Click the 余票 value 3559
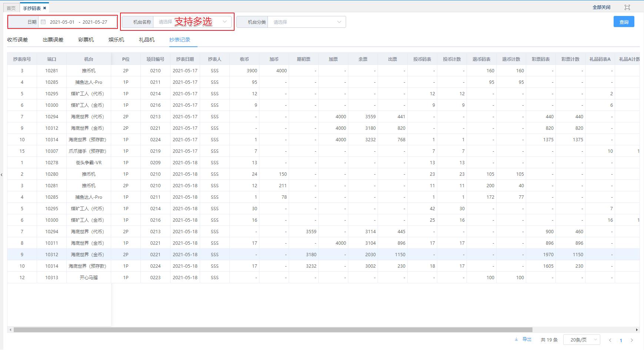644x350 pixels. click(x=371, y=116)
